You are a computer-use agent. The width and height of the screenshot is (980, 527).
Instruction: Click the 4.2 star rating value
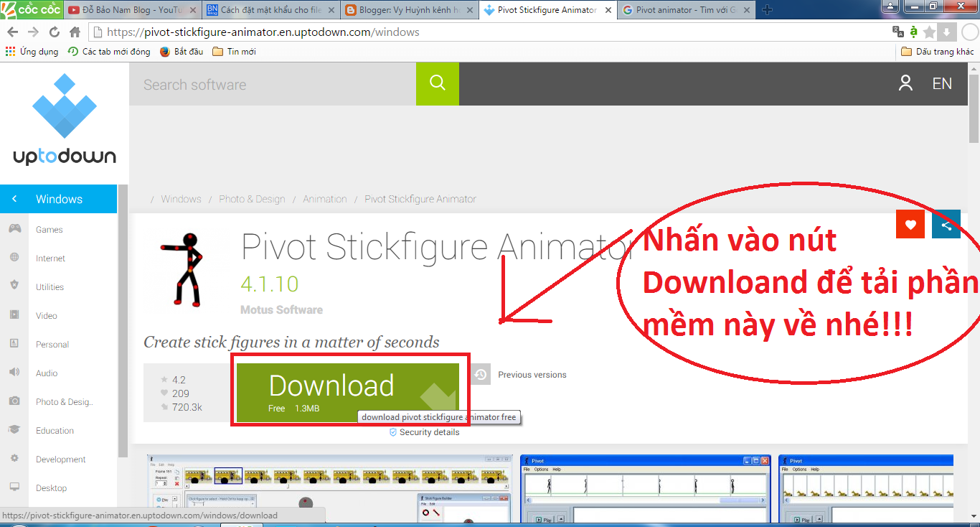point(179,380)
